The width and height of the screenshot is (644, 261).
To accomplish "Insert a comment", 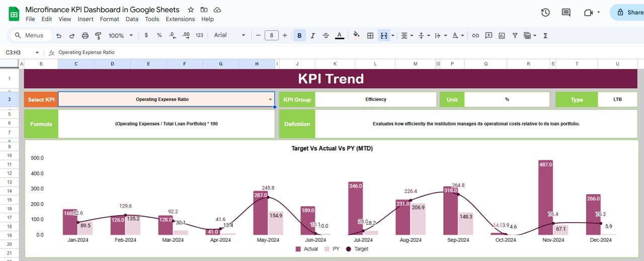I will pos(489,35).
